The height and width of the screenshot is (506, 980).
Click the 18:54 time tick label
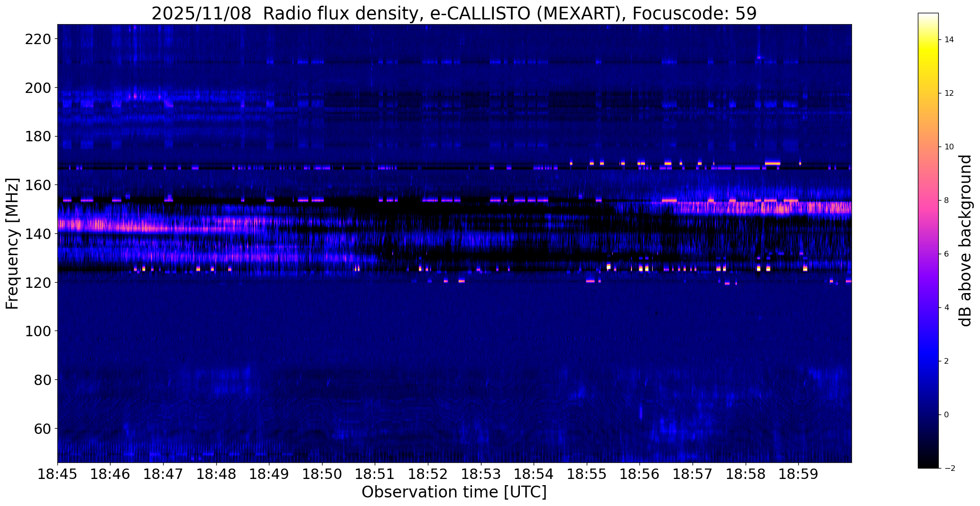click(534, 474)
